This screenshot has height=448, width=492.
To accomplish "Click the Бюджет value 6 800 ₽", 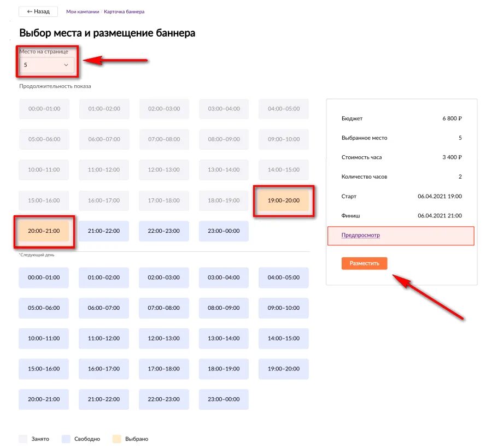I will coord(452,119).
